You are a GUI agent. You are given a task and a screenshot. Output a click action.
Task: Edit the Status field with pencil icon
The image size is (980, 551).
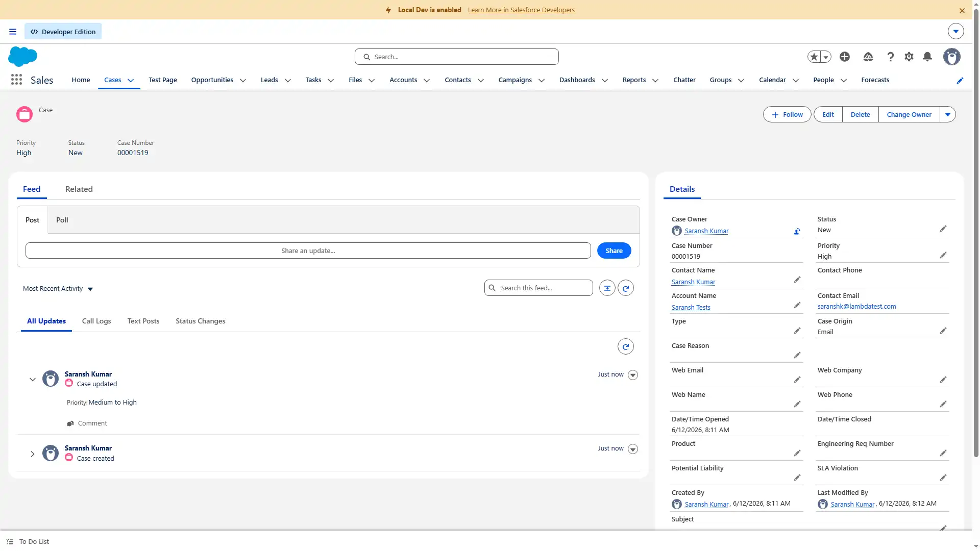tap(943, 229)
